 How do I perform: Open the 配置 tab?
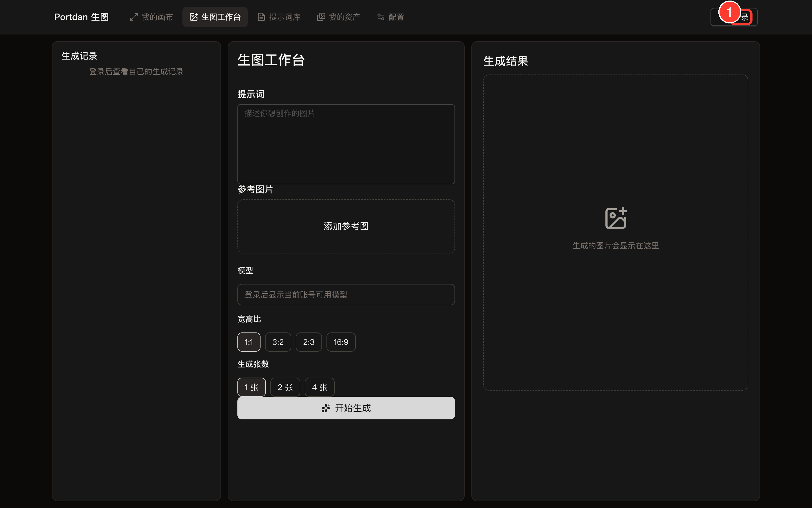(x=390, y=17)
